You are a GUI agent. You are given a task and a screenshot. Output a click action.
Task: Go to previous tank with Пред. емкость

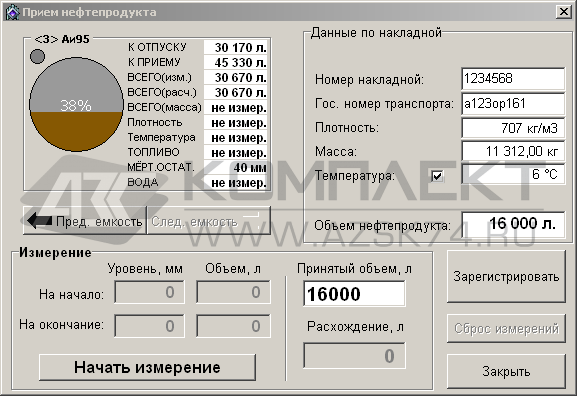click(85, 221)
